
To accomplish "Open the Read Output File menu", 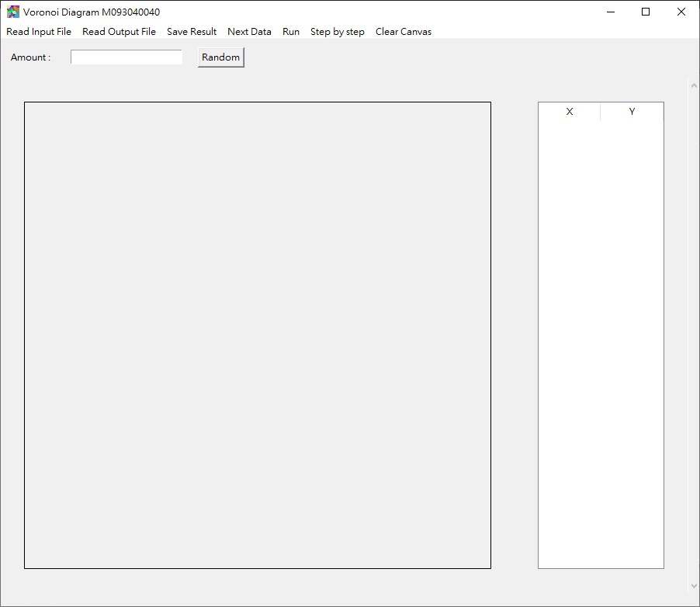I will (119, 32).
